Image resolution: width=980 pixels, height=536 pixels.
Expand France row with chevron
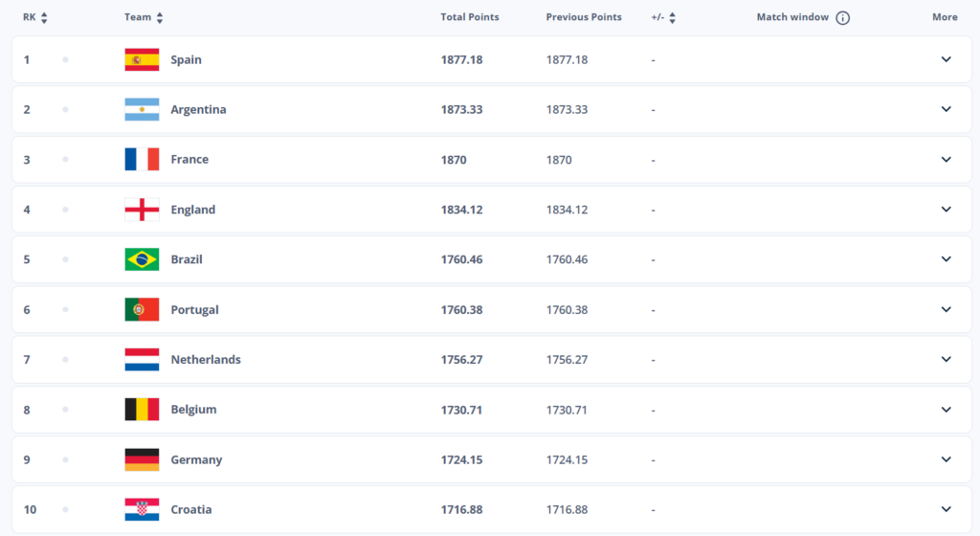pyautogui.click(x=946, y=160)
